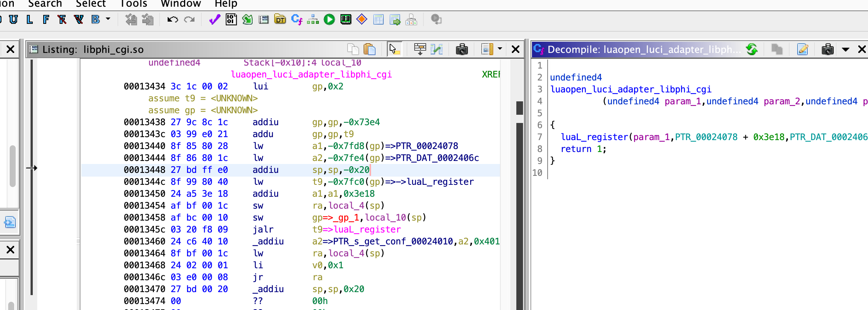Open the dropdown arrow beside the B icon
Image resolution: width=868 pixels, height=310 pixels.
pos(108,19)
